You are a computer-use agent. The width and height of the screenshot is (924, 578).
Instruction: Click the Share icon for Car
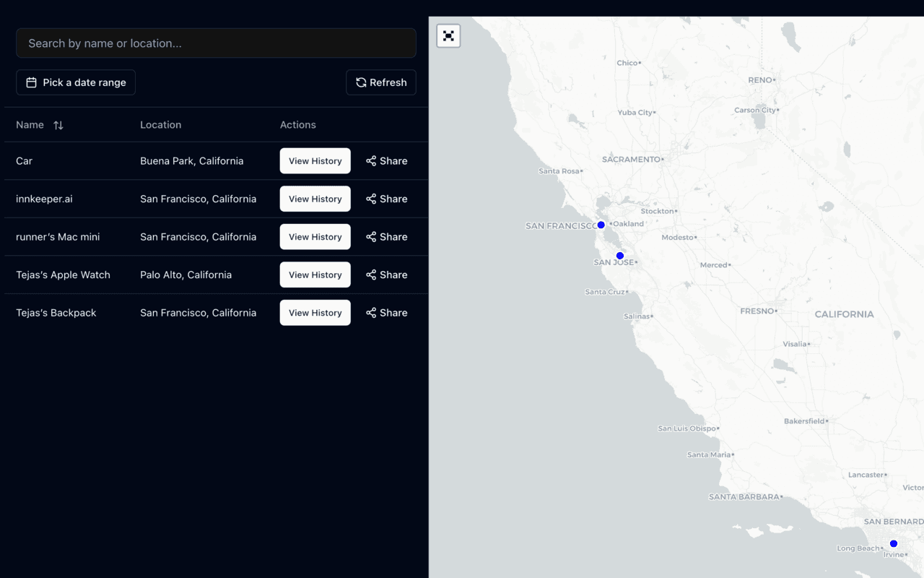371,160
